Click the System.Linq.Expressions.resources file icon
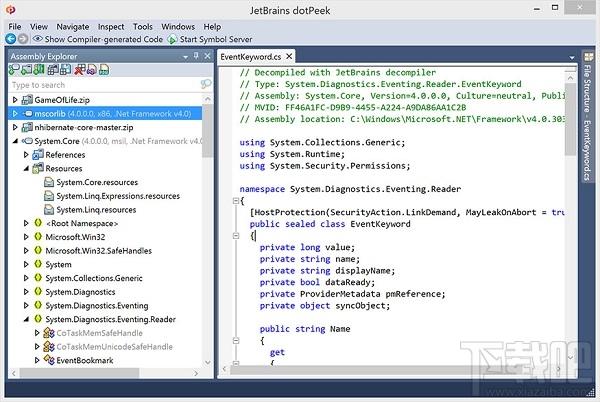 click(x=49, y=196)
